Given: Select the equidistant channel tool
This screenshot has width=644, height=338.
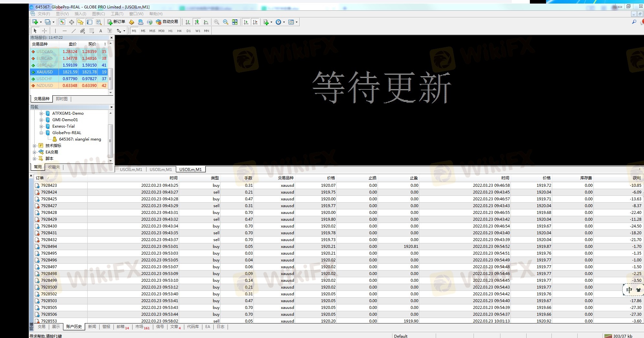Looking at the screenshot, I should click(82, 31).
